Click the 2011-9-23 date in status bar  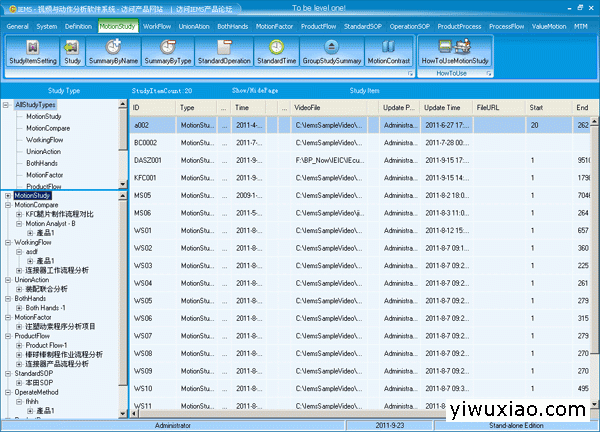[x=390, y=425]
